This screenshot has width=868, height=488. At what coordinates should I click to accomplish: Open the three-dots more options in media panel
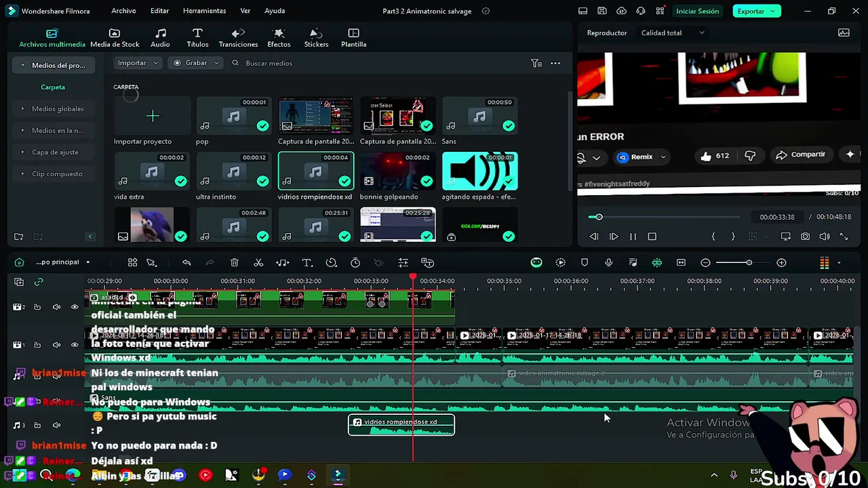(x=555, y=63)
